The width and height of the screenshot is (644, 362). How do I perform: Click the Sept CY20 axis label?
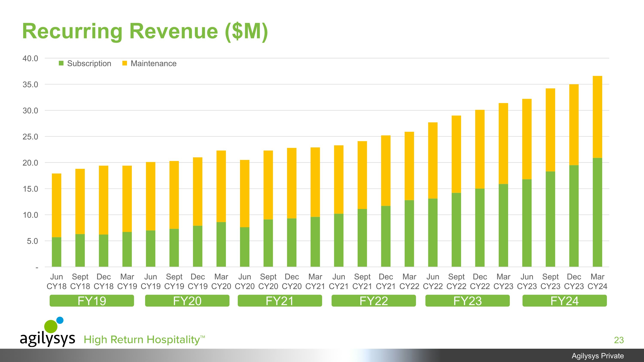tap(268, 281)
